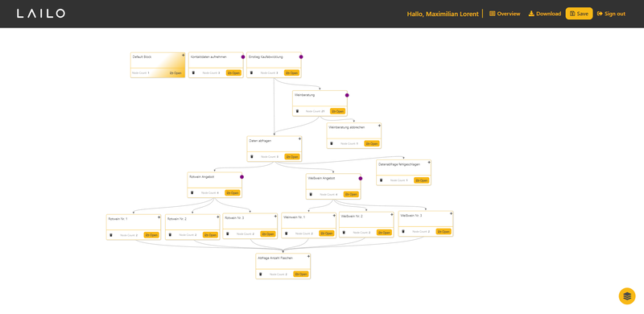644x314 pixels.
Task: Click trash icon on Daten abfragen block
Action: click(252, 156)
